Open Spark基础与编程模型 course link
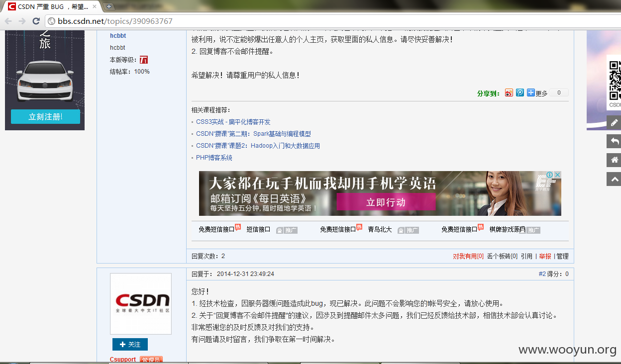Screen dimensions: 621x364 pyautogui.click(x=253, y=134)
